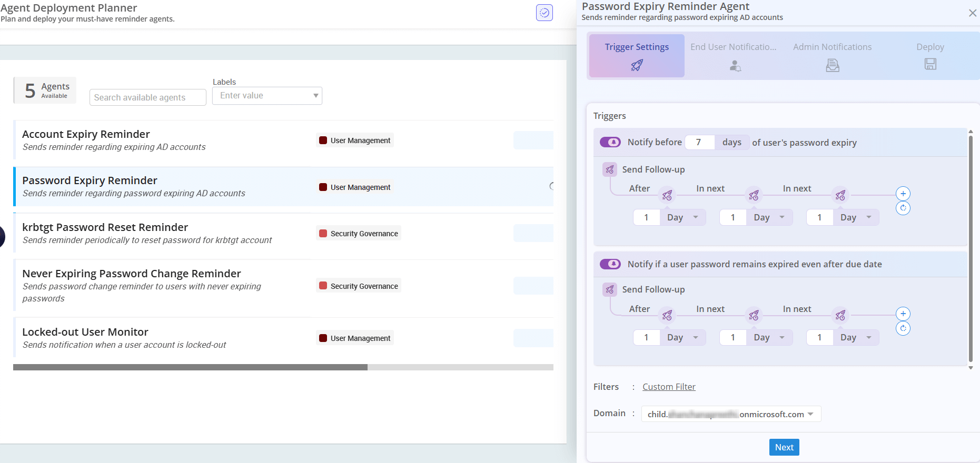Open the Custom Filter link

point(669,387)
